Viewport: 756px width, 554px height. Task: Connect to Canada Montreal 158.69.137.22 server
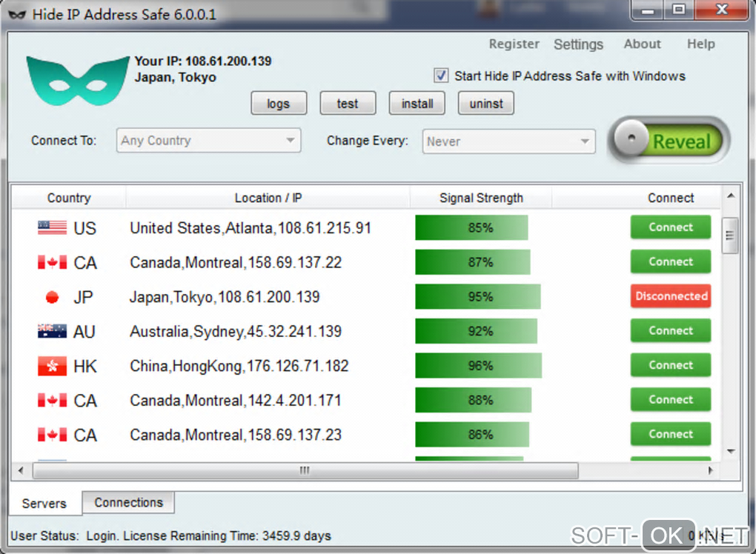pyautogui.click(x=671, y=261)
